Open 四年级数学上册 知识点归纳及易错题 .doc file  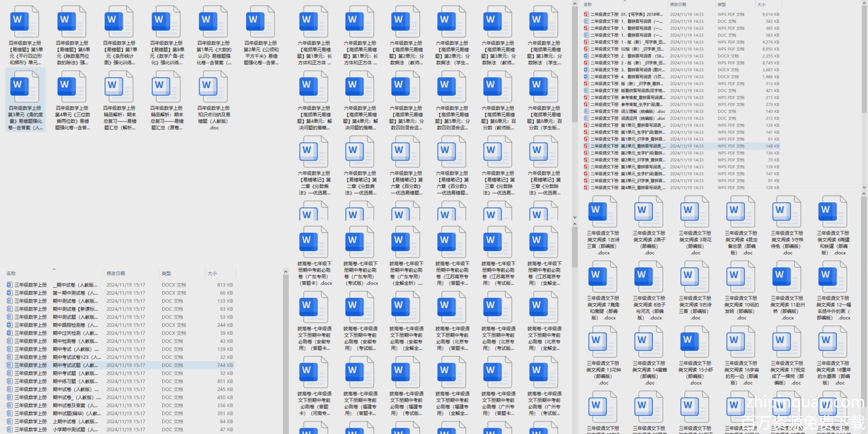click(x=214, y=87)
